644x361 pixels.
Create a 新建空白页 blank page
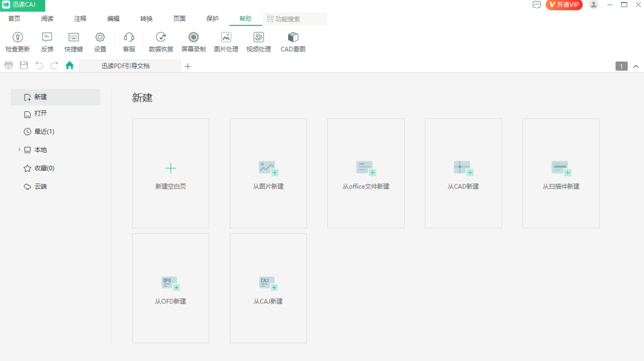[171, 173]
